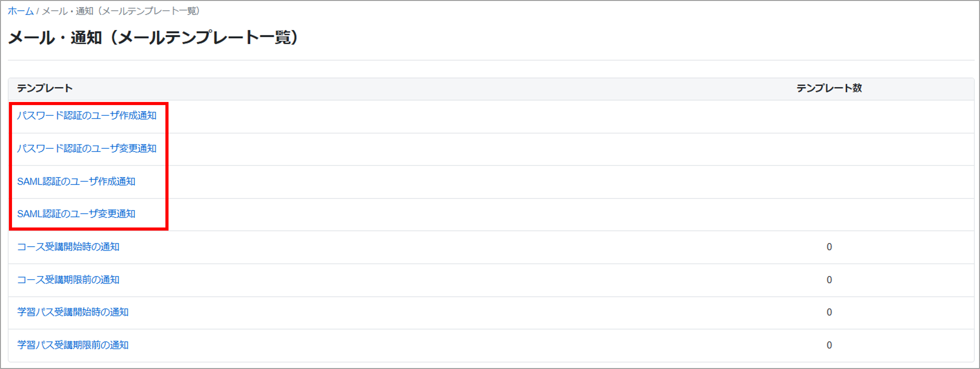The height and width of the screenshot is (369, 980).
Task: Open SAML認証のユーザ変更通知 template link
Action: [76, 214]
